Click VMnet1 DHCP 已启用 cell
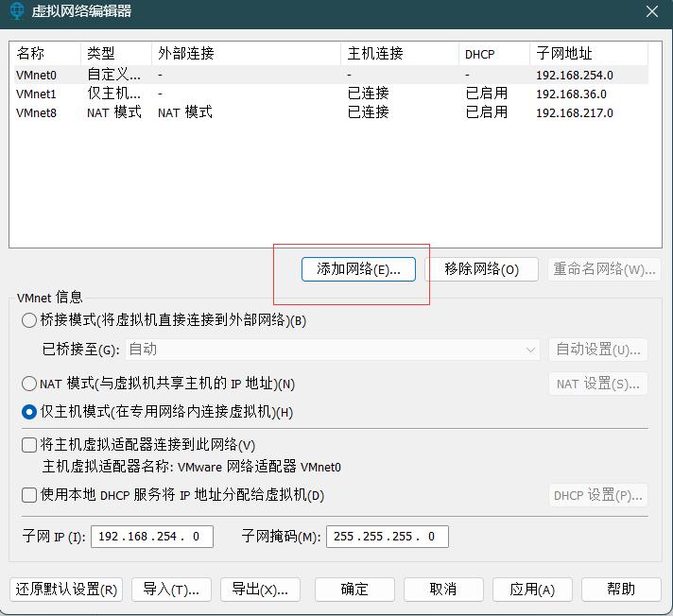The image size is (673, 616). [x=486, y=94]
